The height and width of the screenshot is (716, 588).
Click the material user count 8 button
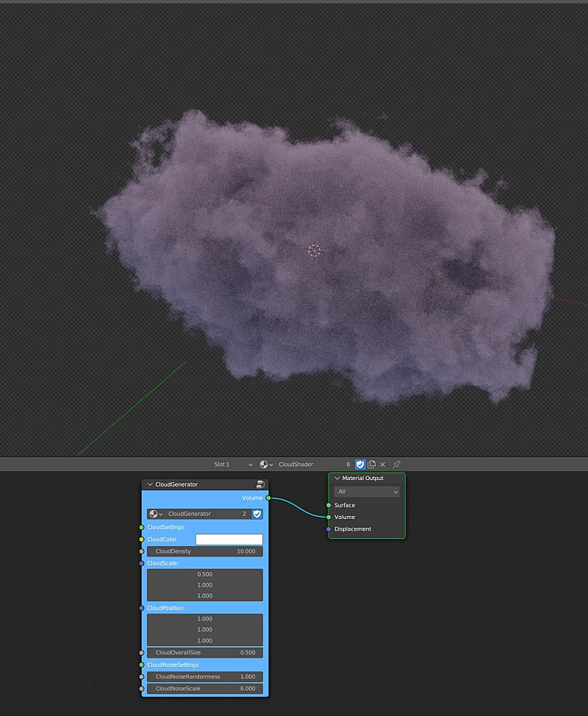(348, 465)
